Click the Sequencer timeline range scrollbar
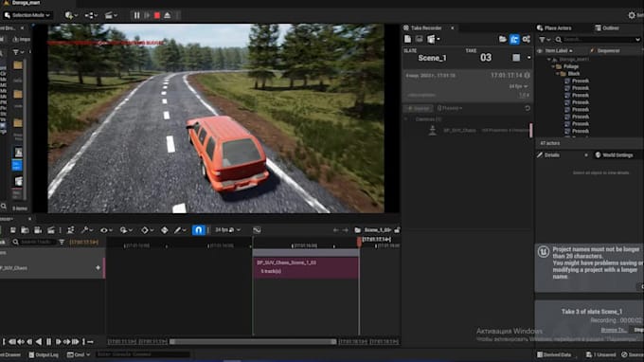Image resolution: width=644 pixels, height=362 pixels. [253, 341]
